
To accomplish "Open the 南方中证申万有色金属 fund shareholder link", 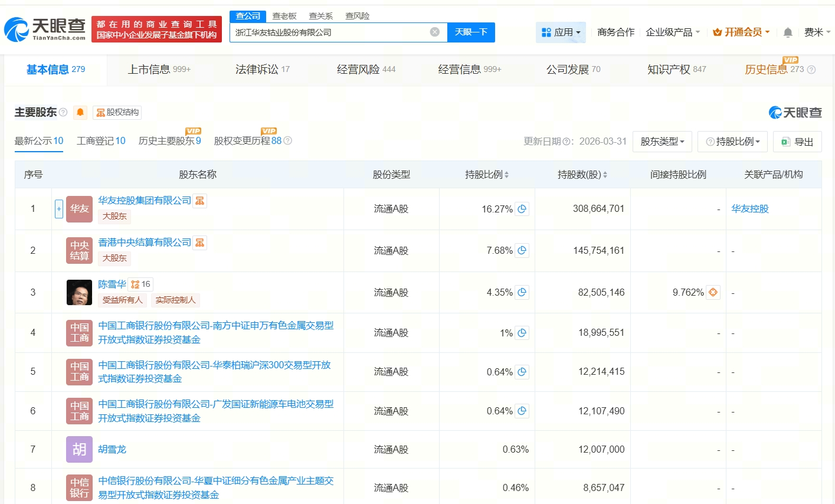I will pyautogui.click(x=216, y=333).
